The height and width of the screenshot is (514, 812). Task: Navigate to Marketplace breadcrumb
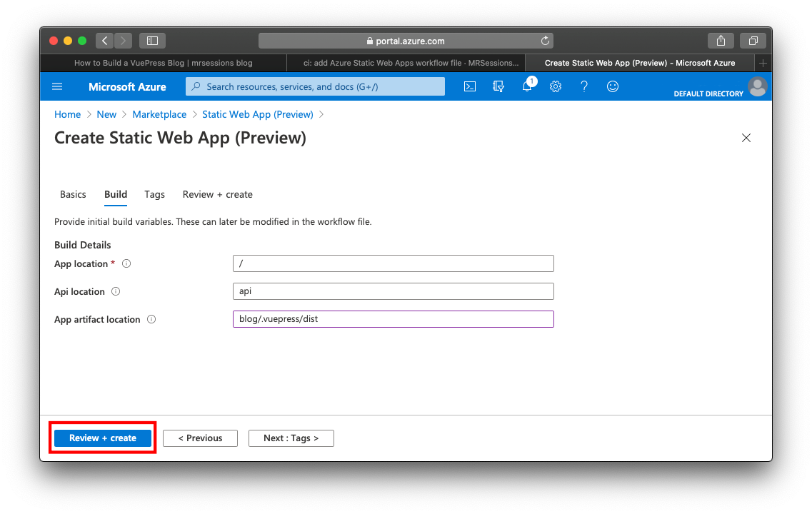(159, 114)
